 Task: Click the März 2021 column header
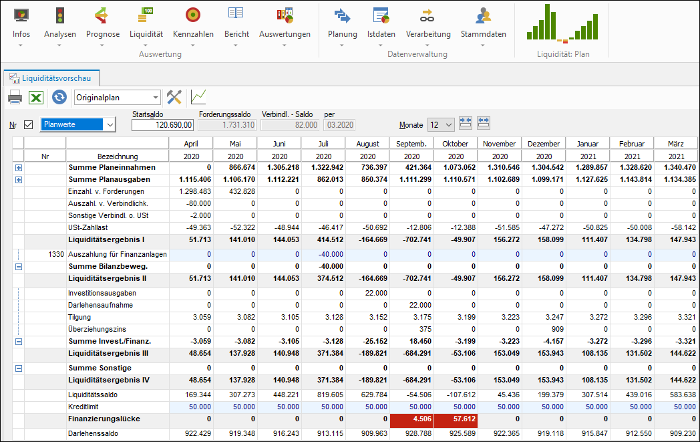[676, 150]
